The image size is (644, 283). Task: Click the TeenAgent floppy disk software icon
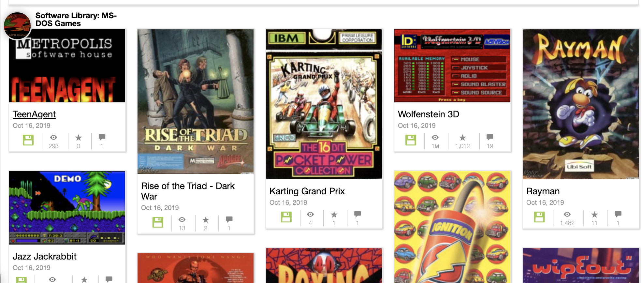[x=28, y=140]
